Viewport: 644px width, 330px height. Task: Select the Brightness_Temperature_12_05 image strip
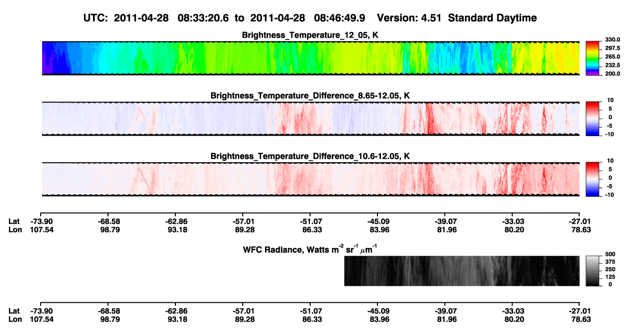[311, 58]
